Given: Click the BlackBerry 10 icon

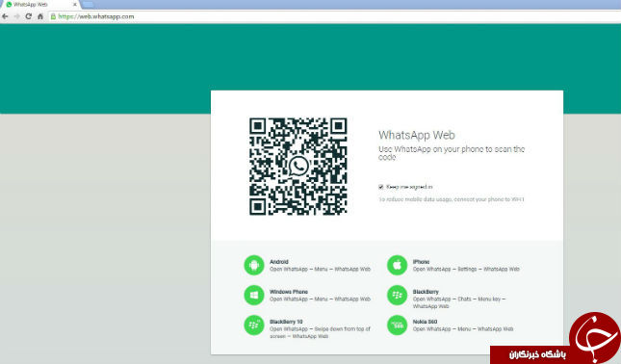Looking at the screenshot, I should pyautogui.click(x=254, y=325).
